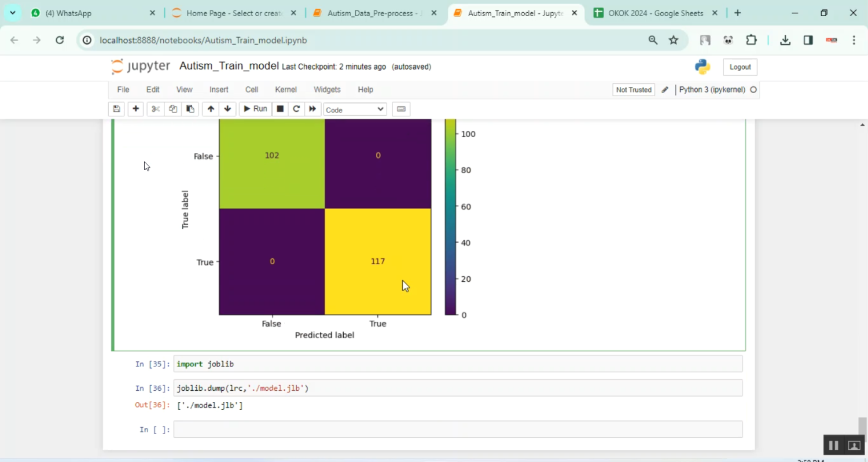Open the cell type Code dropdown
This screenshot has height=462, width=868.
(355, 109)
